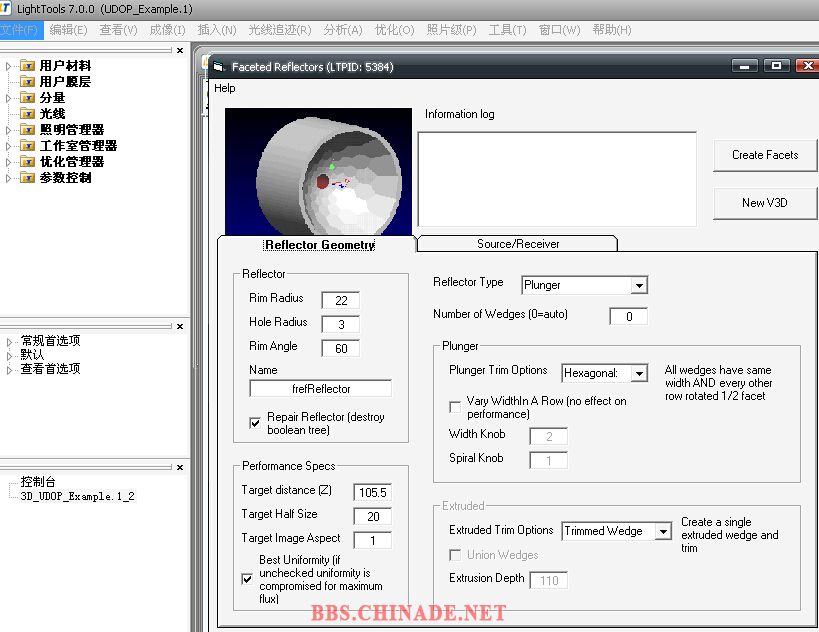Click the Target Half Size field
Viewport: 819px width, 632px height.
coord(372,517)
